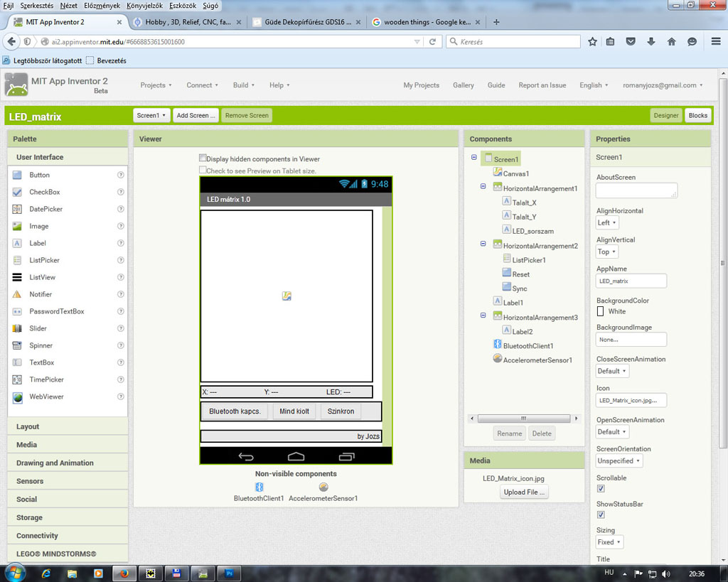The width and height of the screenshot is (728, 582).
Task: Select the BluetoothClient1 icon under Non-visible components
Action: click(x=259, y=487)
